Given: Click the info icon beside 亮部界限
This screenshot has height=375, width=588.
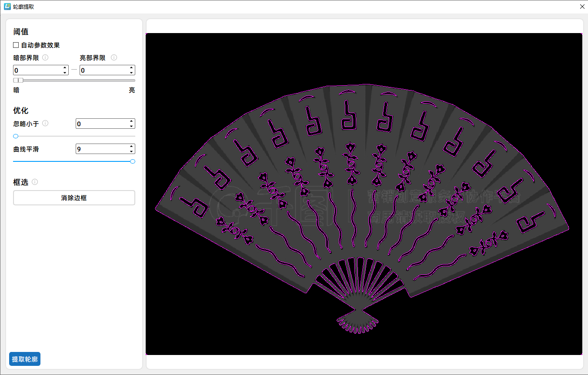Looking at the screenshot, I should click(114, 57).
